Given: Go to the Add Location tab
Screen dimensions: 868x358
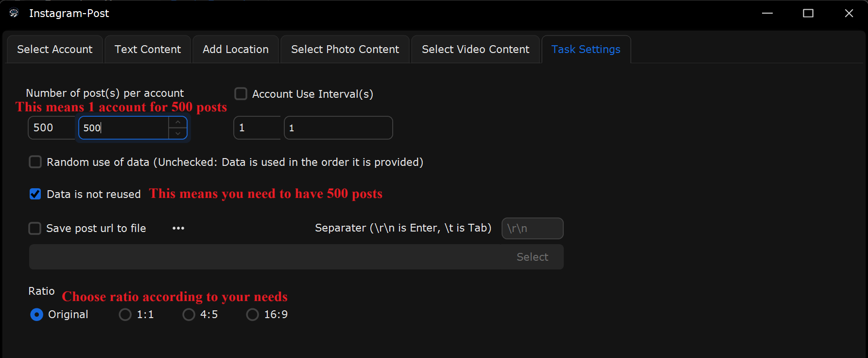Looking at the screenshot, I should 236,49.
